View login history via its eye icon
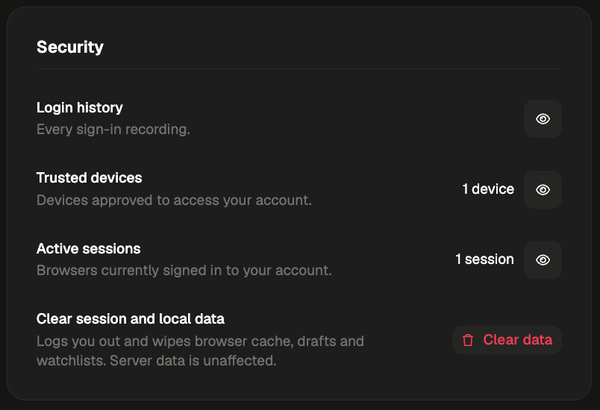Viewport: 600px width, 410px height. 543,119
